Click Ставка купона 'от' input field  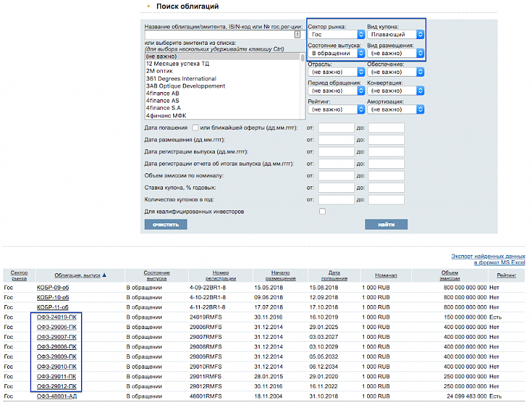pos(336,188)
